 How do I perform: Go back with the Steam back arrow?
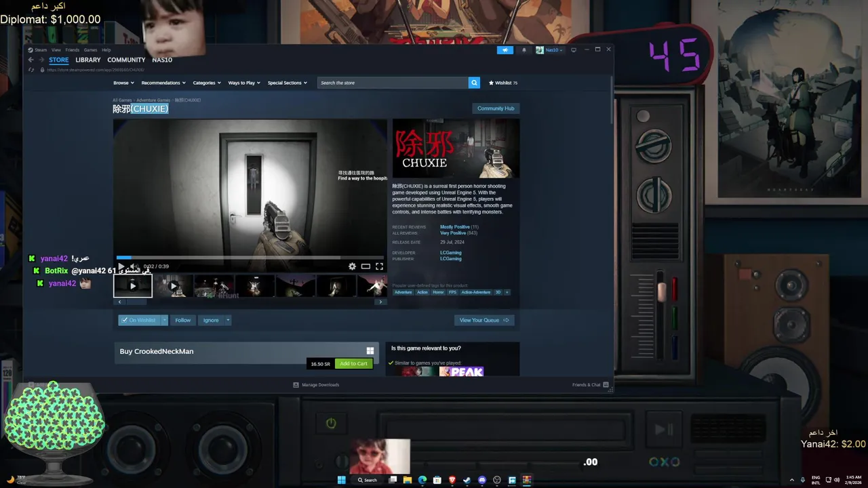click(31, 60)
